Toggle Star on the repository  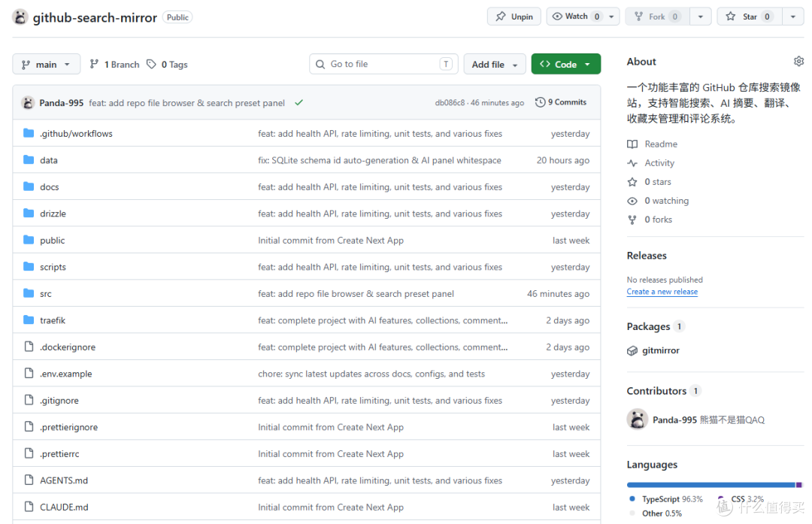[750, 17]
